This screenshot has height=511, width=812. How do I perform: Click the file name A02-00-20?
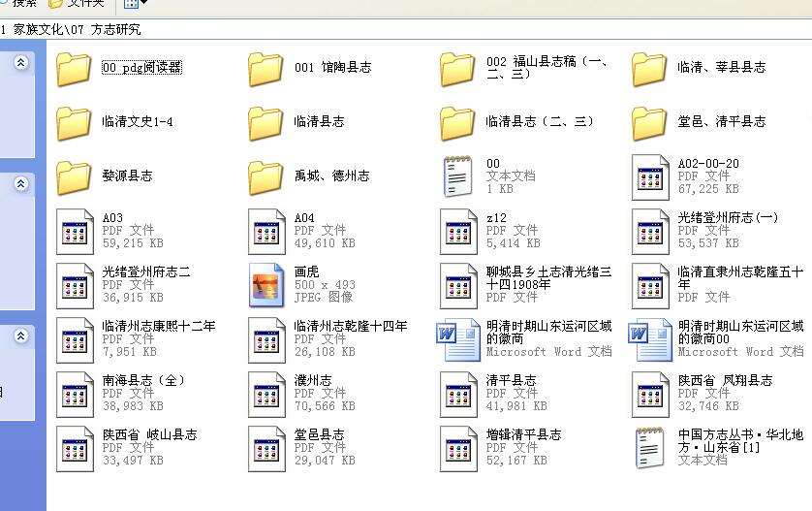click(x=708, y=164)
